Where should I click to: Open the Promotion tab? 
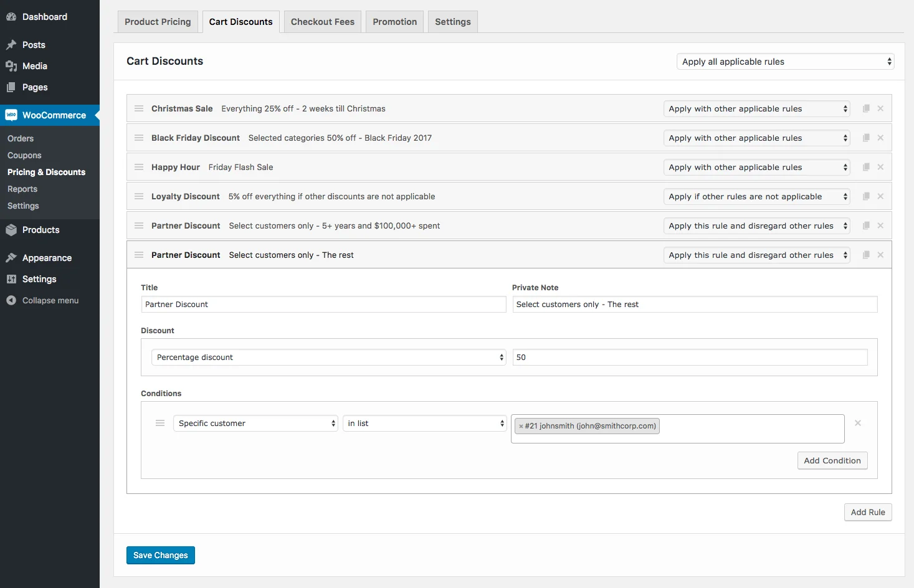394,21
